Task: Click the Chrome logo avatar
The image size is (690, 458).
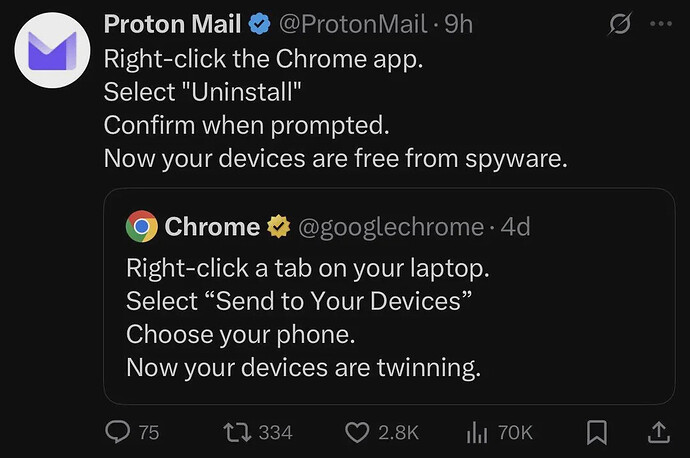Action: click(x=142, y=227)
